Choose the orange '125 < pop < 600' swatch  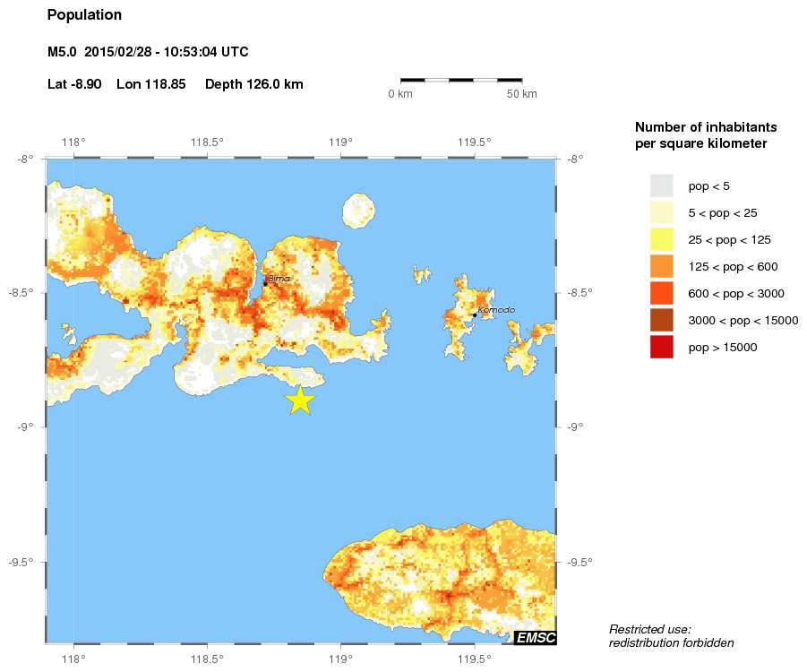coord(661,266)
